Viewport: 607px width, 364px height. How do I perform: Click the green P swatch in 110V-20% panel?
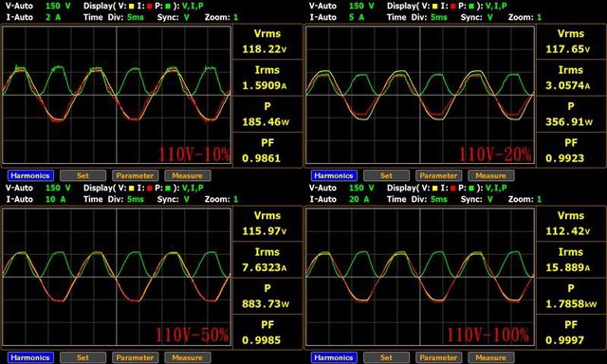pos(471,7)
